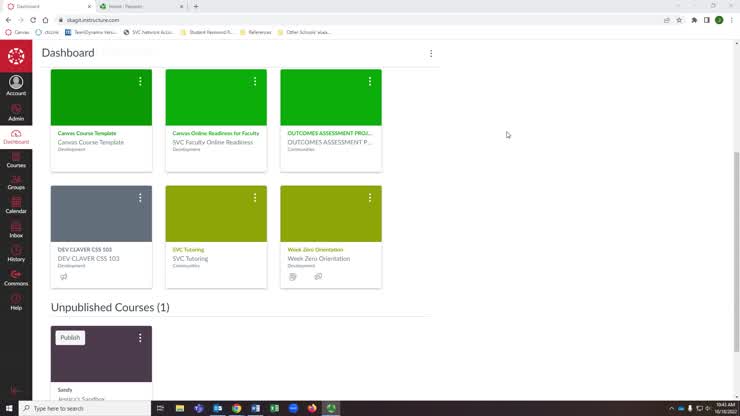Open announcements icon on DEV CLAVER CSS 103 card
This screenshot has width=740, height=416.
click(64, 277)
